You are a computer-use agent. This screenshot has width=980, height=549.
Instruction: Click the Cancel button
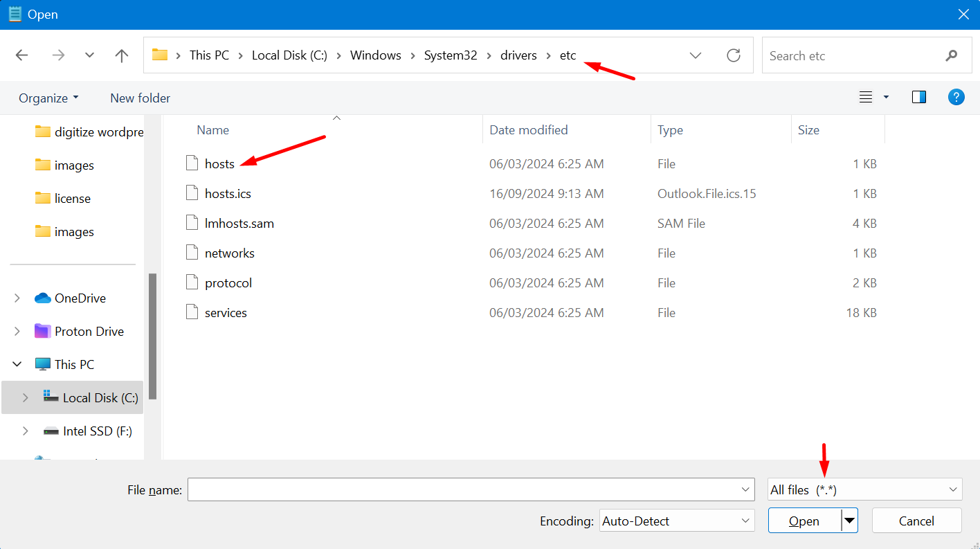point(916,520)
